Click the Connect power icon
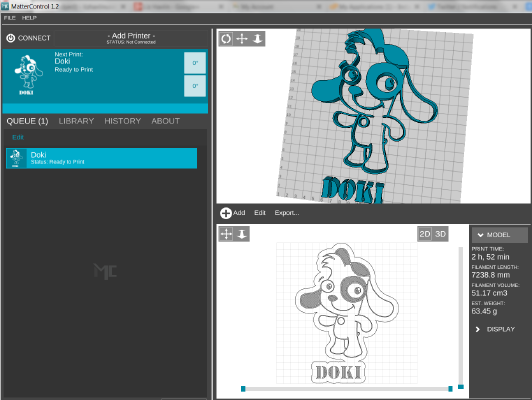532x400 pixels. pos(11,38)
